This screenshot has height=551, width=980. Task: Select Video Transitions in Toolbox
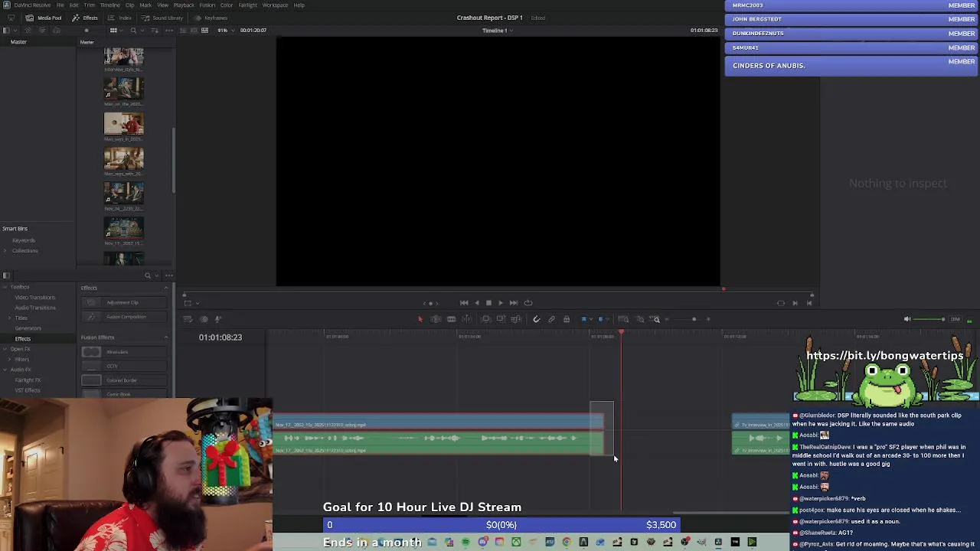tap(35, 297)
